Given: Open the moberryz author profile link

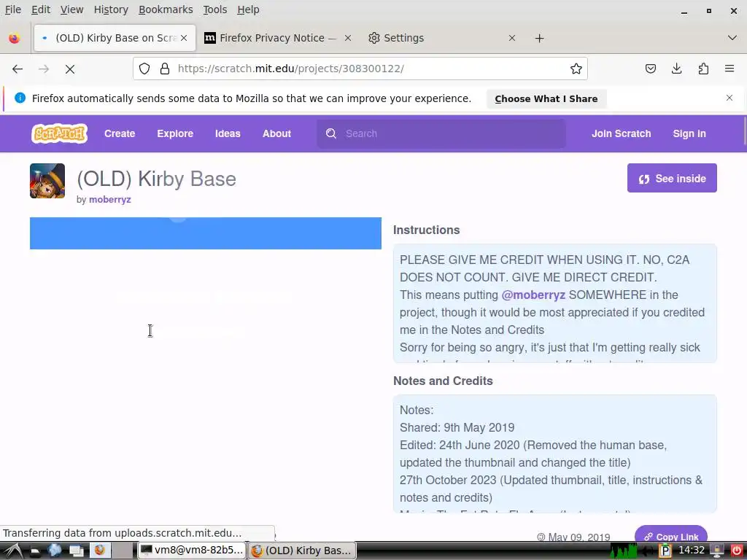Looking at the screenshot, I should click(x=110, y=200).
